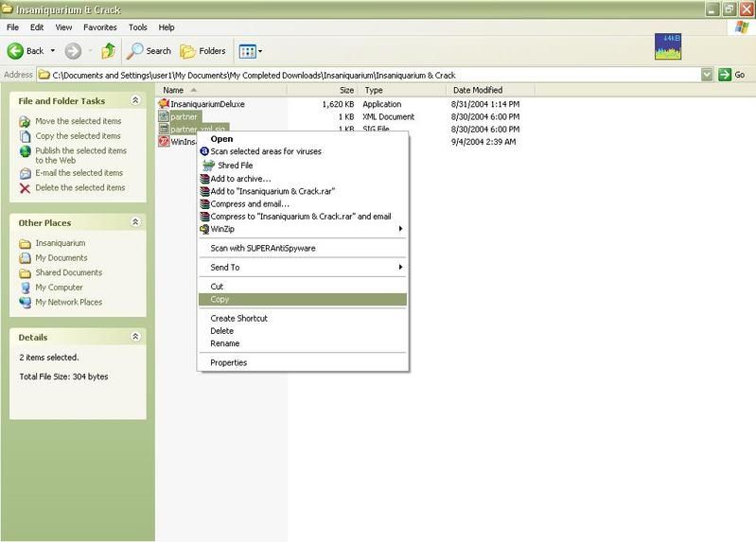Click the InsaniquariumDeluxe application icon
This screenshot has height=542, width=756.
pyautogui.click(x=164, y=104)
